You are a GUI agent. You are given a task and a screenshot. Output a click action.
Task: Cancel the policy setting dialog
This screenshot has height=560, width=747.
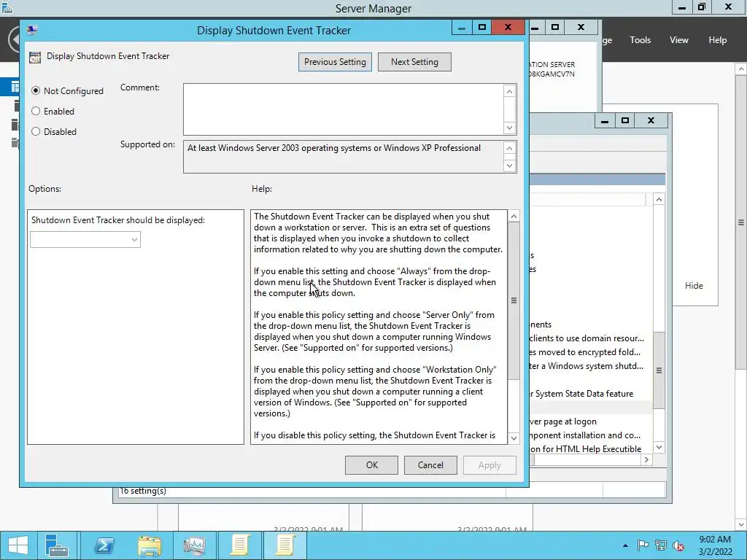pyautogui.click(x=430, y=465)
